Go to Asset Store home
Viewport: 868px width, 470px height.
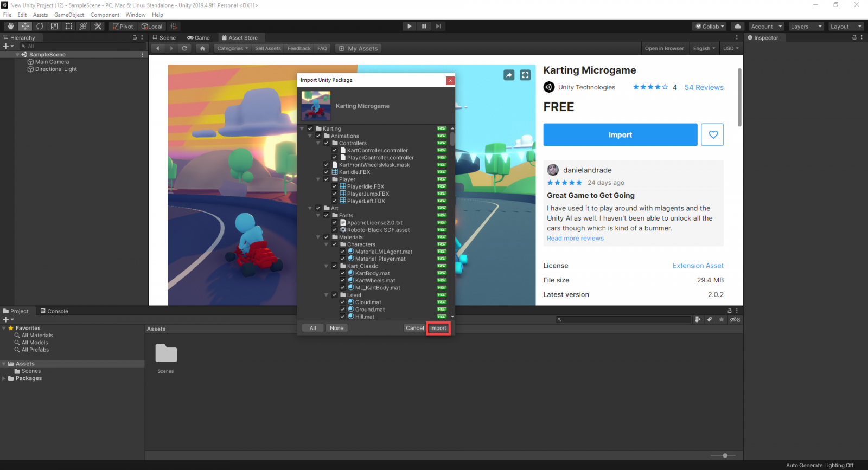pyautogui.click(x=202, y=48)
